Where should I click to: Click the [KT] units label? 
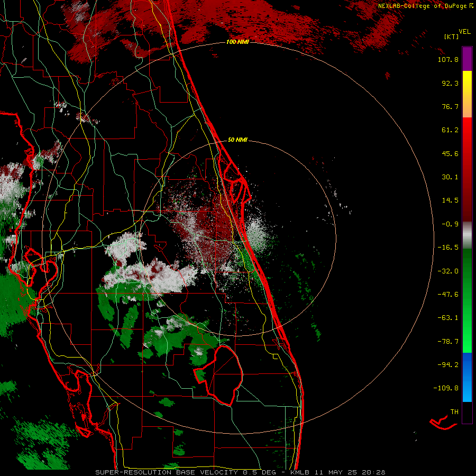pyautogui.click(x=452, y=36)
